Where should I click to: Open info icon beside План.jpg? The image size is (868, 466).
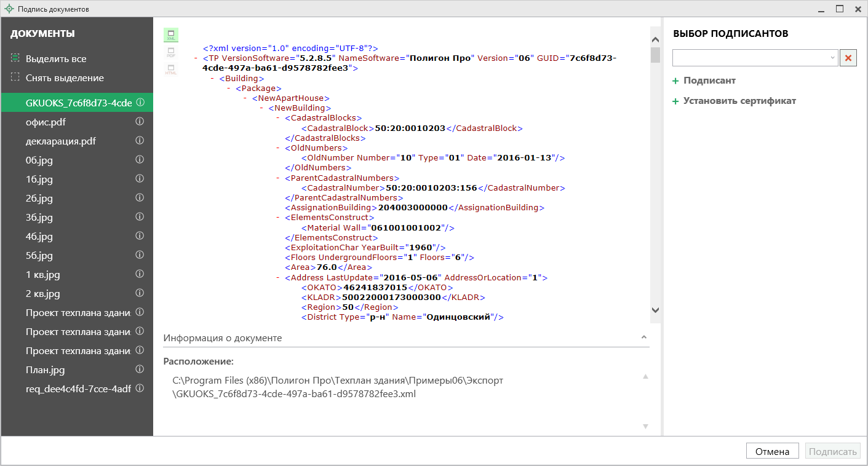click(140, 370)
